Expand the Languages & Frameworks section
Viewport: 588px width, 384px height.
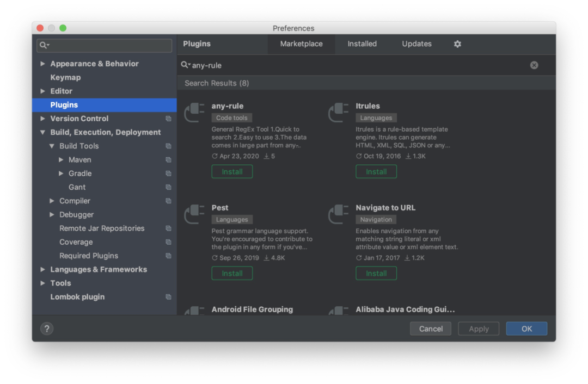pos(43,269)
